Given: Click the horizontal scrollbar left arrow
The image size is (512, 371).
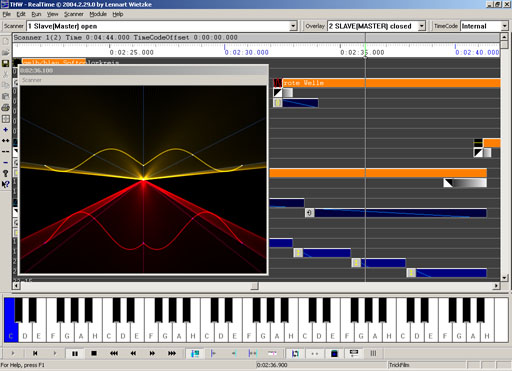Looking at the screenshot, I should tap(16, 286).
